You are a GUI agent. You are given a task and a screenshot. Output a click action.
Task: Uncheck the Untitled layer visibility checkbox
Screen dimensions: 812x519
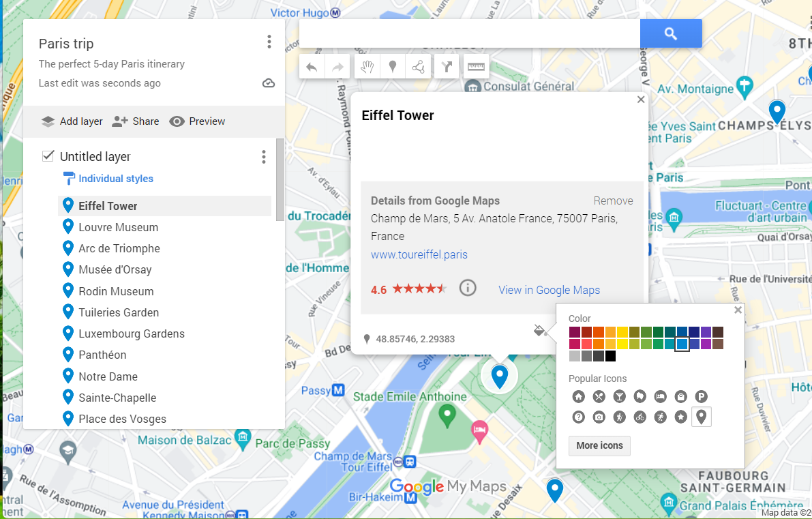click(x=48, y=155)
